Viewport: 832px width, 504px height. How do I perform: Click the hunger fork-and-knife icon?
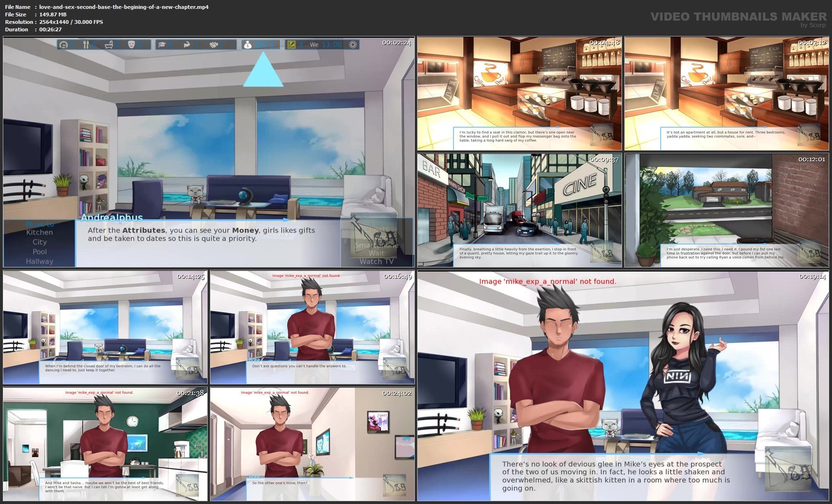click(x=86, y=45)
